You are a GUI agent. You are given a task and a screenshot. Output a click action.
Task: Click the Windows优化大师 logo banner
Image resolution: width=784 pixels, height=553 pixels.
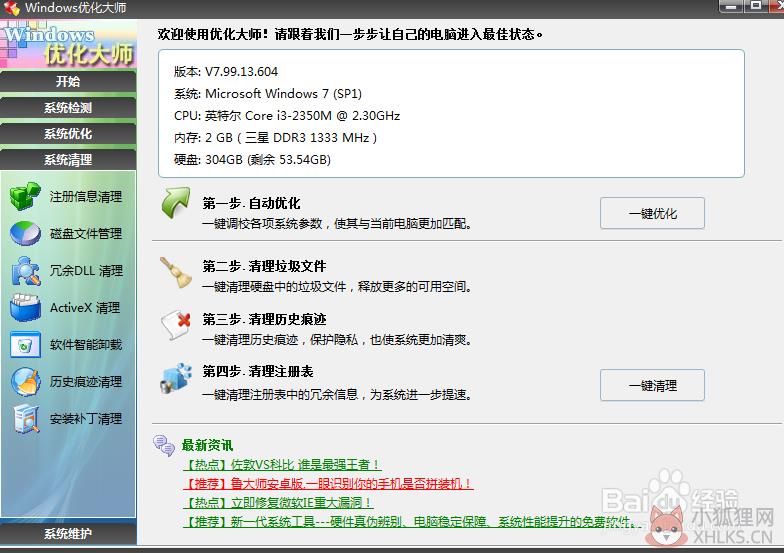[x=68, y=45]
